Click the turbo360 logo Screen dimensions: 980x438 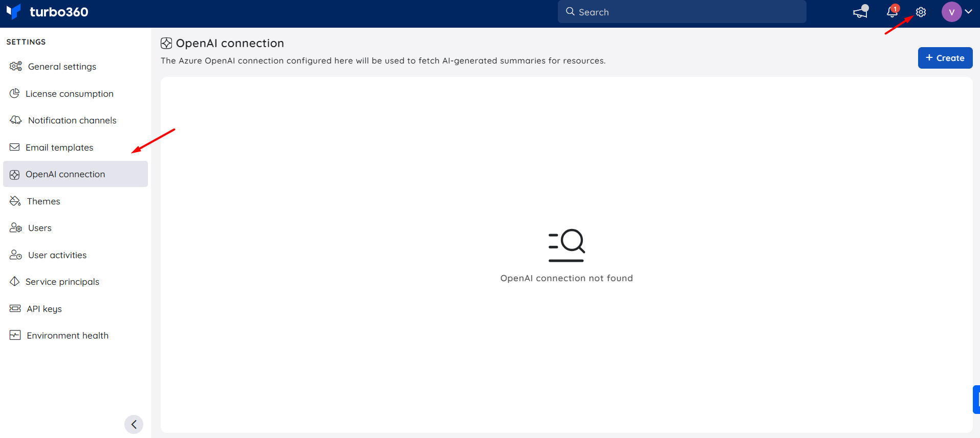point(47,12)
